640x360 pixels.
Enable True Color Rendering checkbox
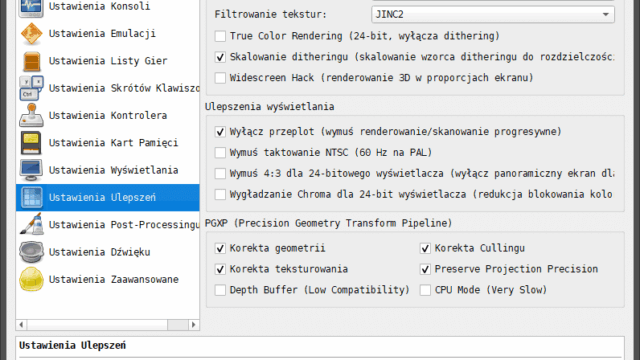pyautogui.click(x=220, y=36)
